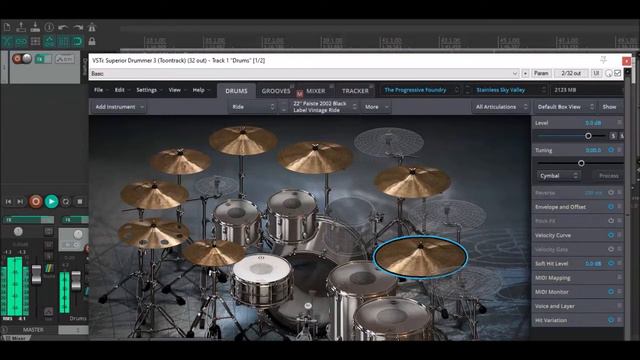The image size is (640, 360).
Task: Open the 22" Paiste 2002 cymbal selector
Action: [x=324, y=107]
